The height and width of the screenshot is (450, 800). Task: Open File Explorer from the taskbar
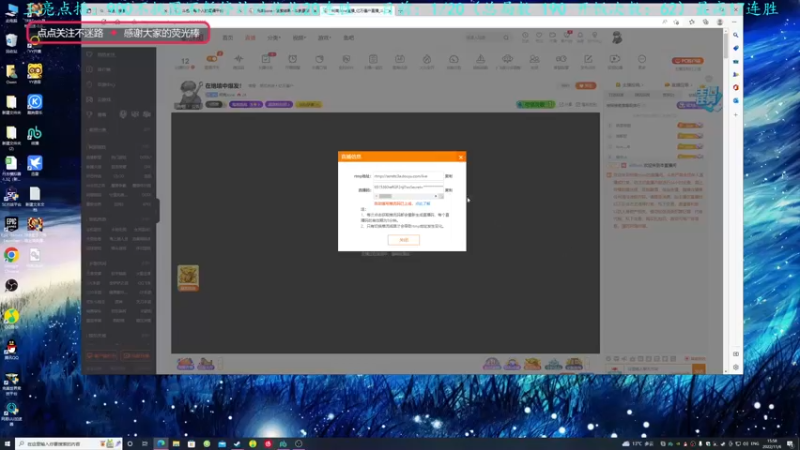pos(176,444)
